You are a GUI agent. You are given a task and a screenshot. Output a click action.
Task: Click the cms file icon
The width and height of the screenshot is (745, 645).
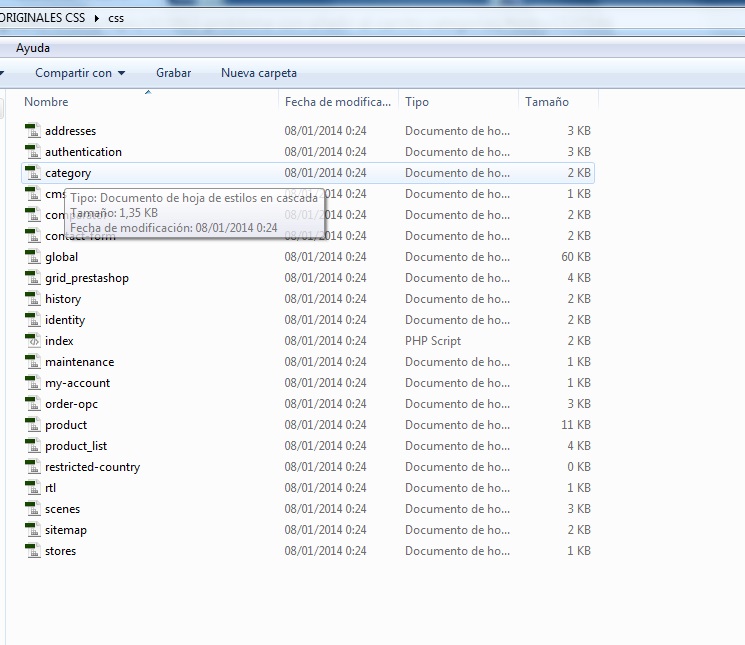coord(33,194)
